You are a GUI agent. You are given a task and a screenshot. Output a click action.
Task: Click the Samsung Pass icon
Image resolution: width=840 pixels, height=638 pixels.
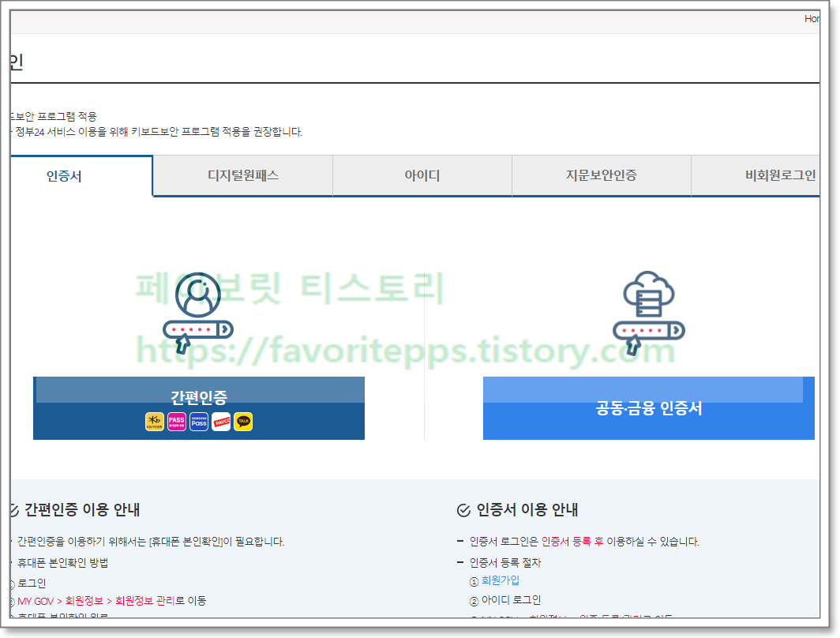tap(199, 422)
